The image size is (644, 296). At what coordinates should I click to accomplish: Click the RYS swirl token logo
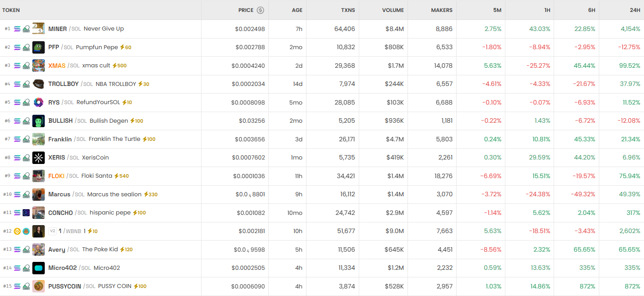39,102
